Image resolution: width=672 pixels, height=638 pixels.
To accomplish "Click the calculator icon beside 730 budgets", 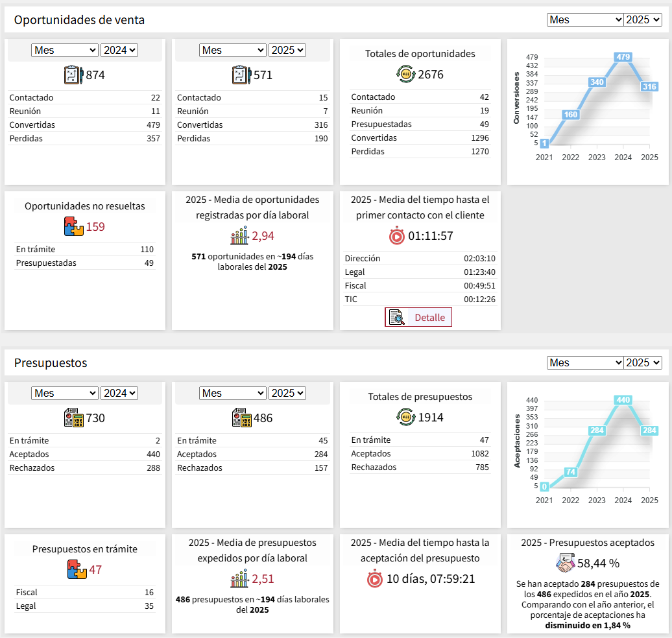I will click(x=73, y=418).
